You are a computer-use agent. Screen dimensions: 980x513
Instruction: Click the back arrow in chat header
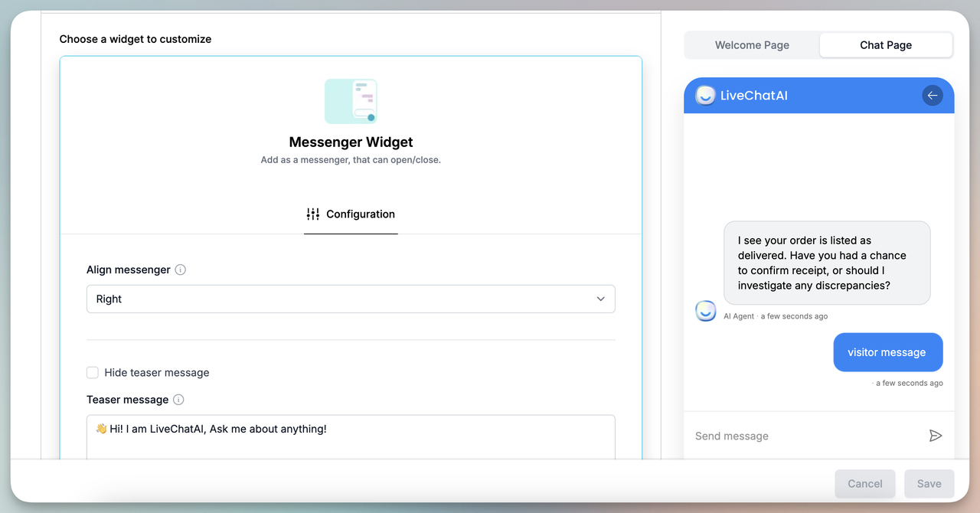pyautogui.click(x=932, y=95)
